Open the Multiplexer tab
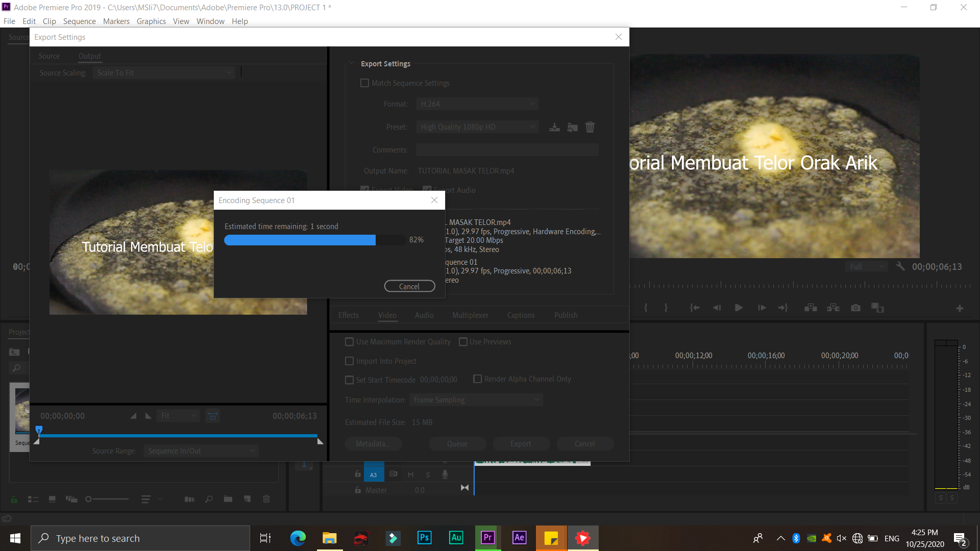Viewport: 980px width, 551px height. 470,315
